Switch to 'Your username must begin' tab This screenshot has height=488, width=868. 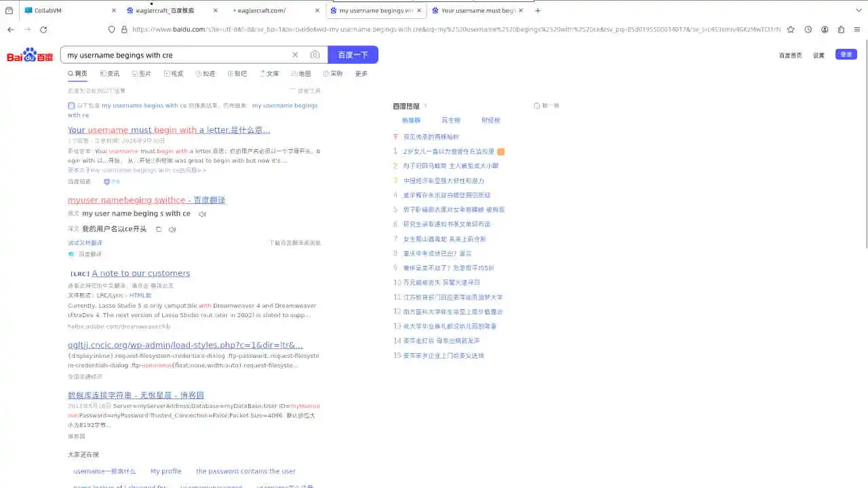coord(477,10)
